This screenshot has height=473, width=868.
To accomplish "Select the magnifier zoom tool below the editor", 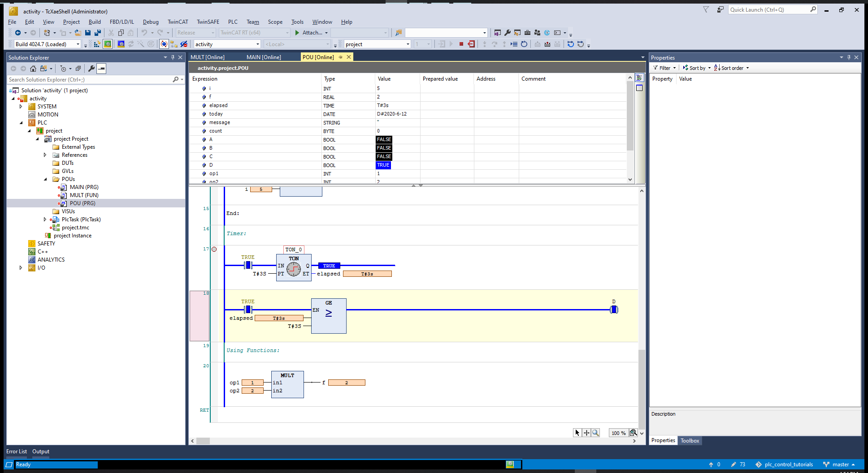I will [x=595, y=433].
